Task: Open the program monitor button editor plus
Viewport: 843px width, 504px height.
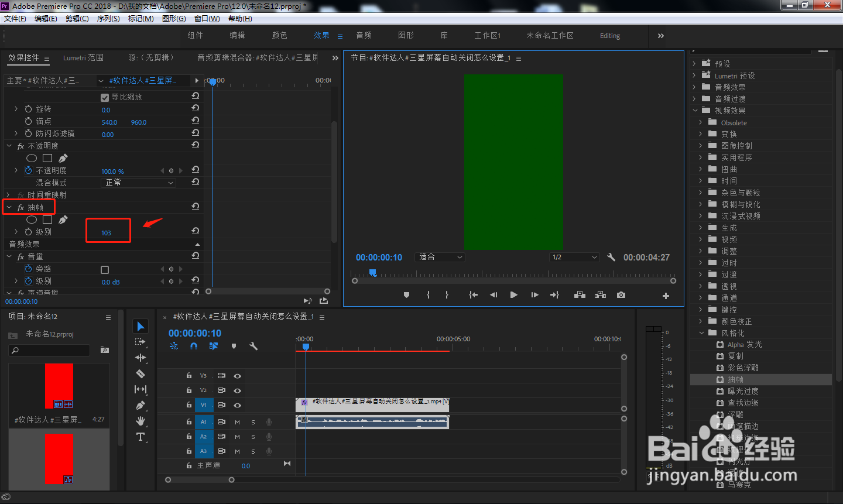Action: (666, 296)
